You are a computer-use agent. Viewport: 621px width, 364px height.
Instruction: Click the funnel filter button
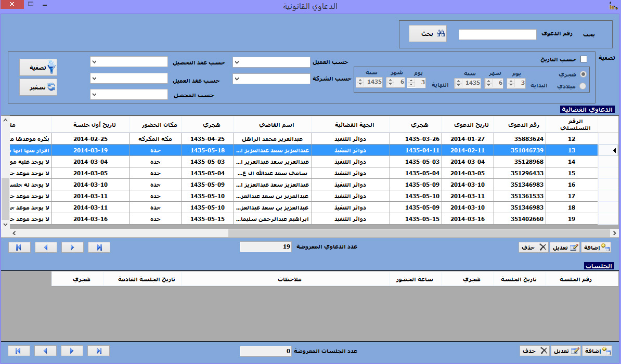coord(38,68)
